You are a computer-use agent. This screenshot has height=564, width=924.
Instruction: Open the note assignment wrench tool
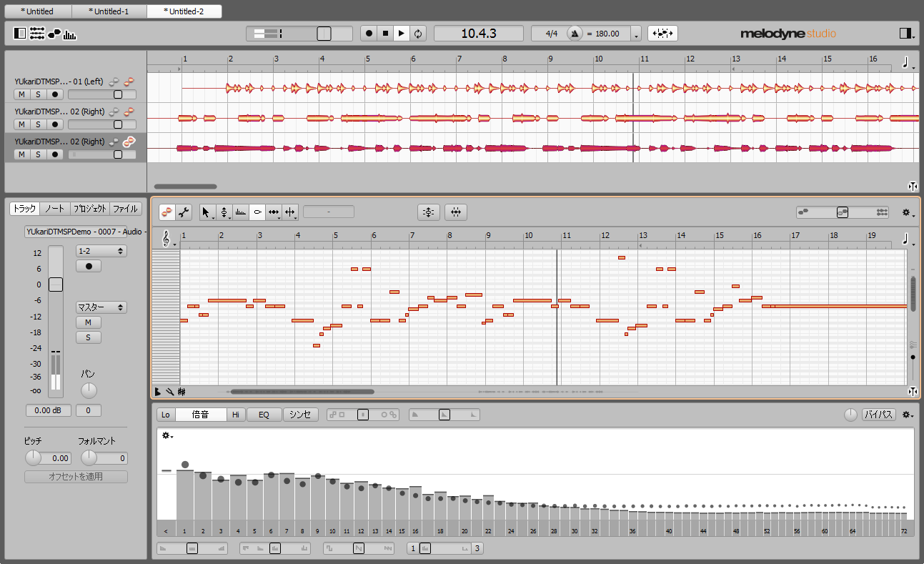(x=183, y=212)
